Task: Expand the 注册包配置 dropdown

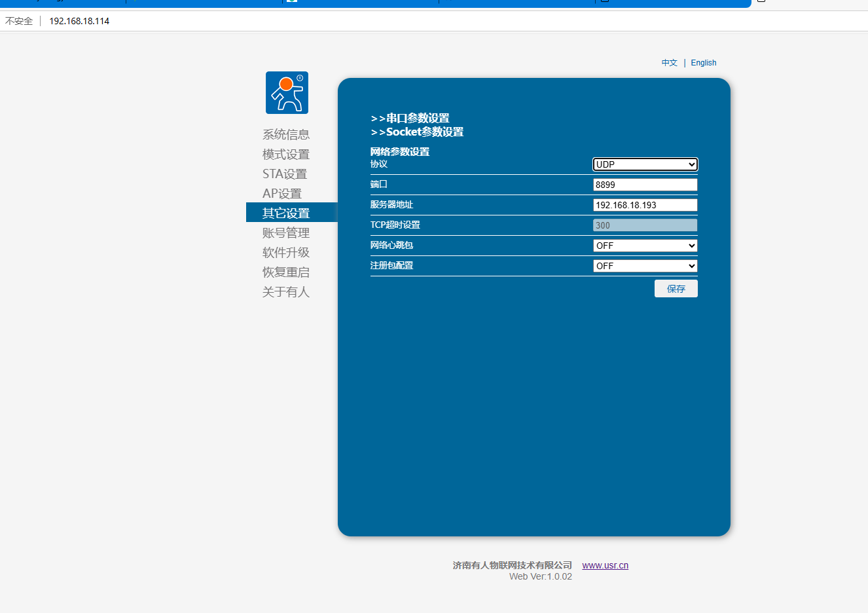Action: tap(645, 266)
